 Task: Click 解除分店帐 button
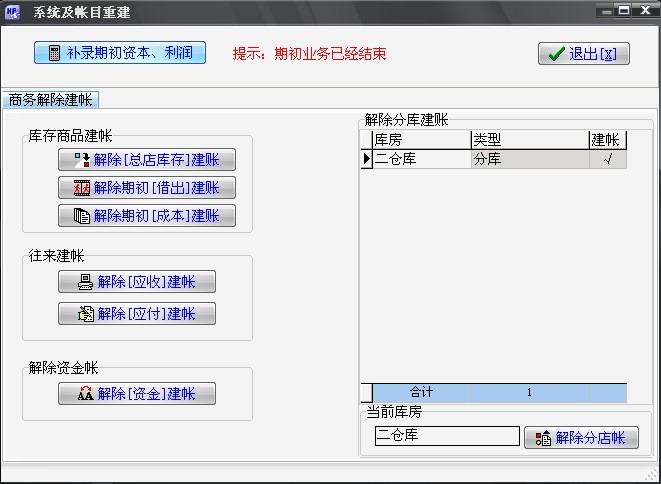[x=581, y=438]
